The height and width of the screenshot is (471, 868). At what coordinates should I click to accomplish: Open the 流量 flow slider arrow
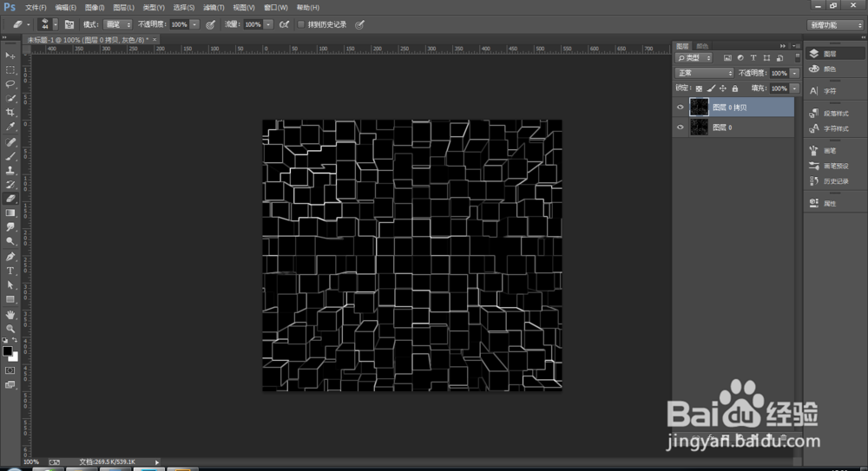tap(268, 24)
